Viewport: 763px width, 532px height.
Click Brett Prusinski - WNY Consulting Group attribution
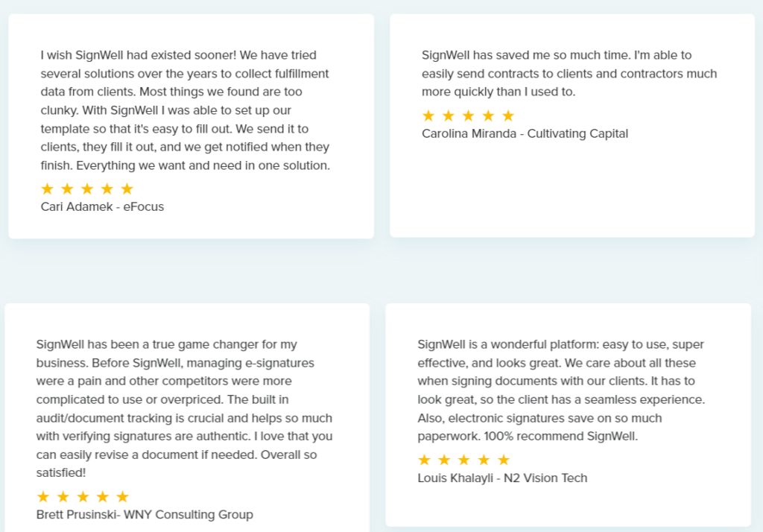(145, 514)
